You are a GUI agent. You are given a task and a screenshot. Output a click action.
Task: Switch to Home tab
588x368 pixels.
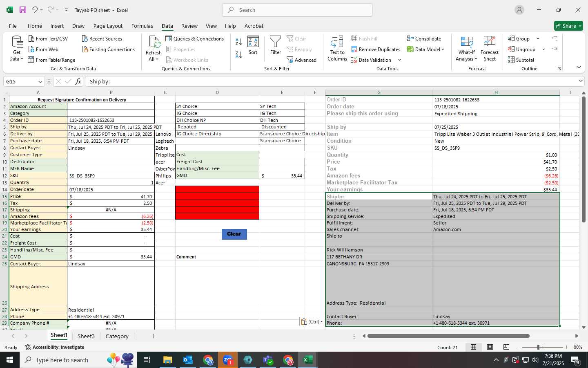tap(35, 26)
